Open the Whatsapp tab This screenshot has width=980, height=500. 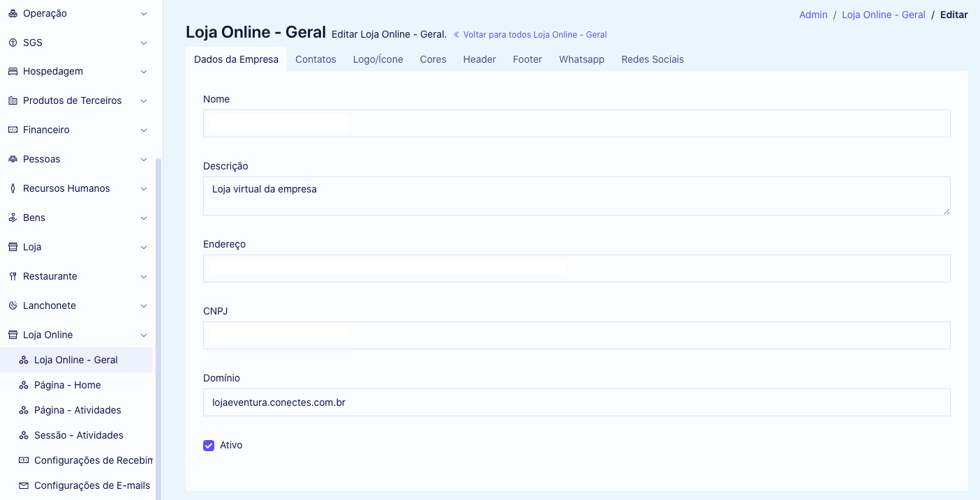pyautogui.click(x=581, y=59)
